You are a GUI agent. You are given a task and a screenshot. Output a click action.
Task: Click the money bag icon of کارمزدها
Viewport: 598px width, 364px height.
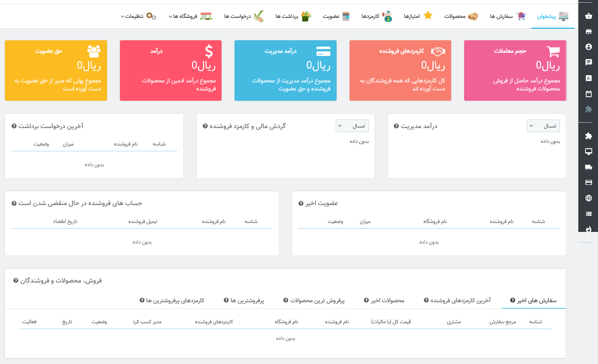tap(387, 16)
